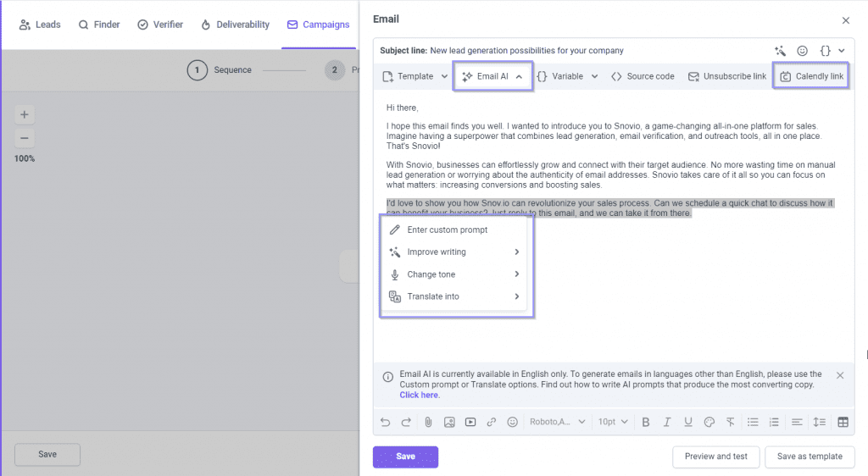Open AI magic wand in subject line
The height and width of the screenshot is (476, 868).
[x=780, y=51]
